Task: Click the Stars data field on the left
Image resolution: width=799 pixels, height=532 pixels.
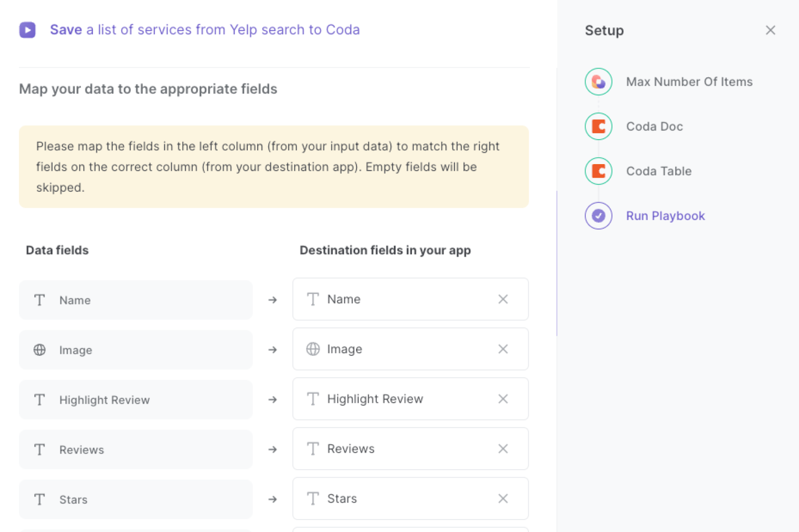Action: (x=136, y=500)
